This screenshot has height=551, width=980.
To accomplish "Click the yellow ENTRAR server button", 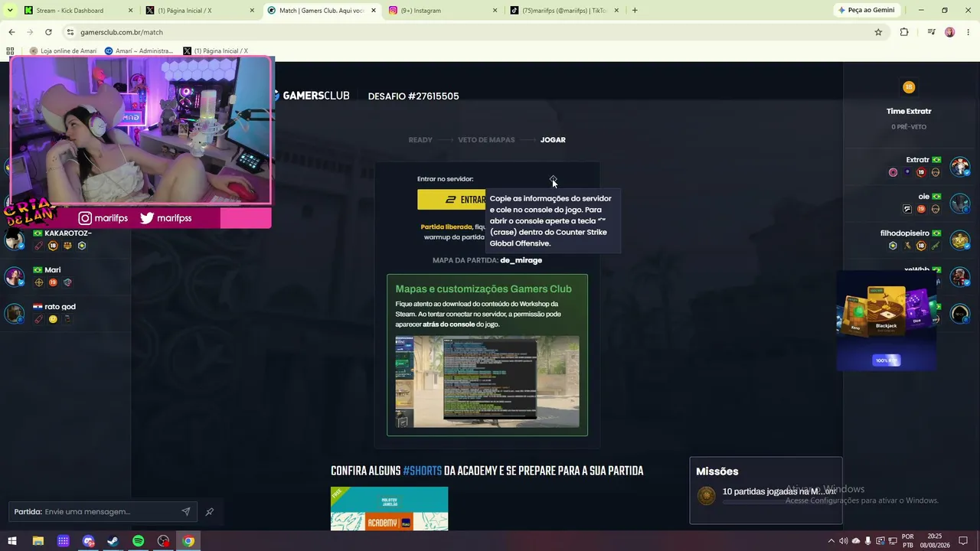I will pyautogui.click(x=452, y=200).
